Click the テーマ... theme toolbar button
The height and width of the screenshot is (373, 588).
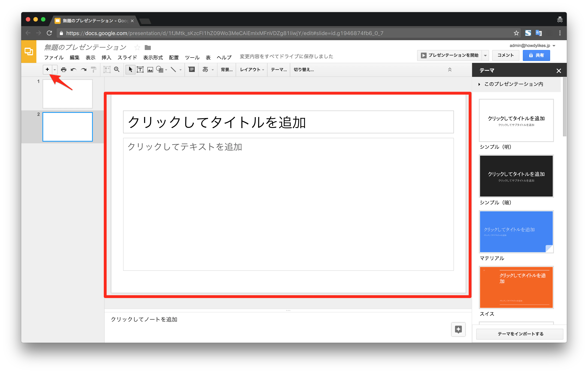(x=279, y=69)
